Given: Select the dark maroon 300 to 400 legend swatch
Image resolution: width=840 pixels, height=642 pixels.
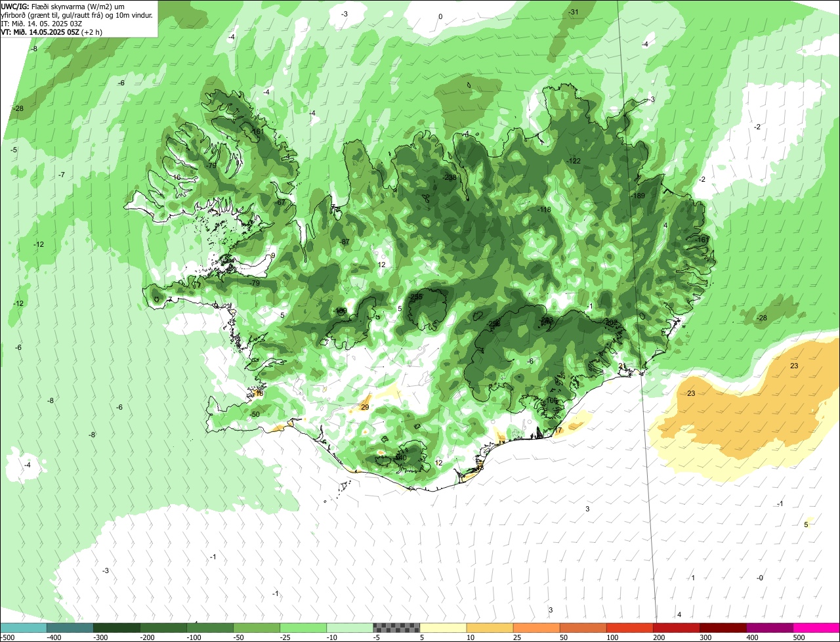Looking at the screenshot, I should (x=723, y=628).
